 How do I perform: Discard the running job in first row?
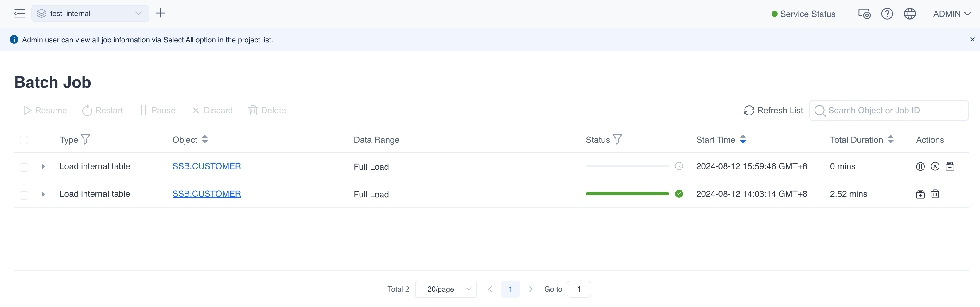click(x=935, y=167)
